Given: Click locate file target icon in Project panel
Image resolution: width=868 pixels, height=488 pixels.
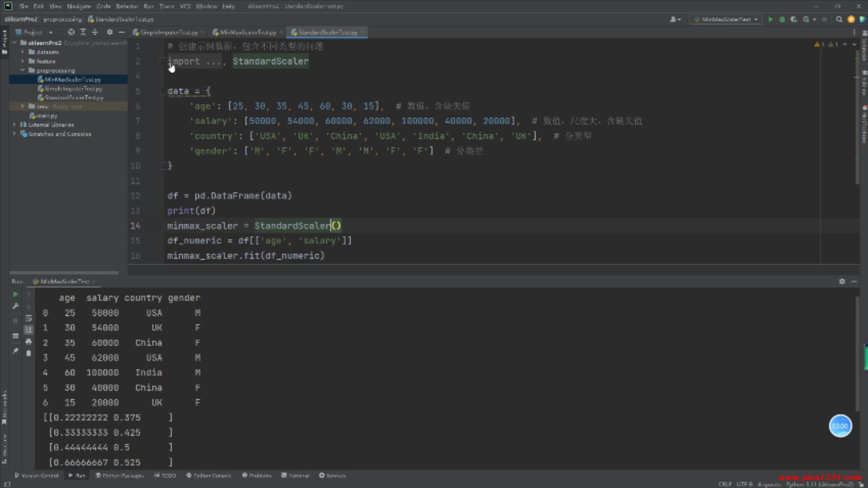Looking at the screenshot, I should click(71, 32).
